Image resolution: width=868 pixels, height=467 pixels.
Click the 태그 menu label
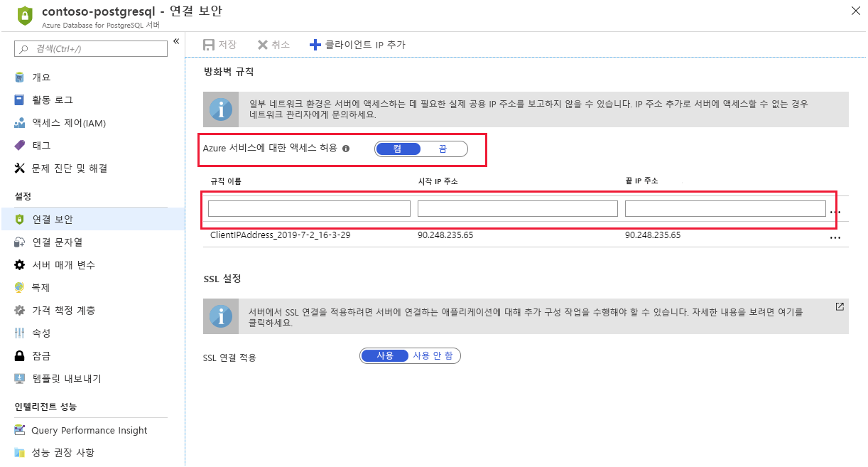click(x=41, y=146)
